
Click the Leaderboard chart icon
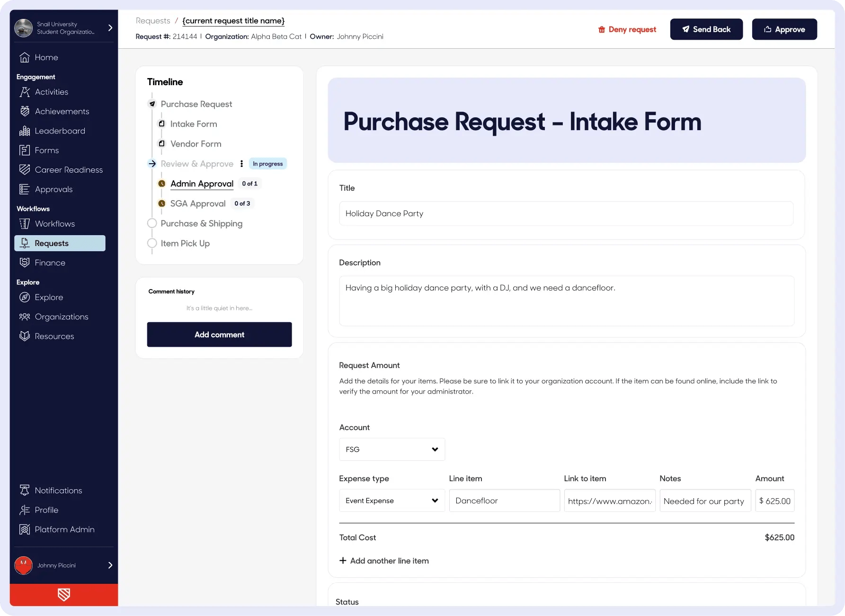[25, 131]
